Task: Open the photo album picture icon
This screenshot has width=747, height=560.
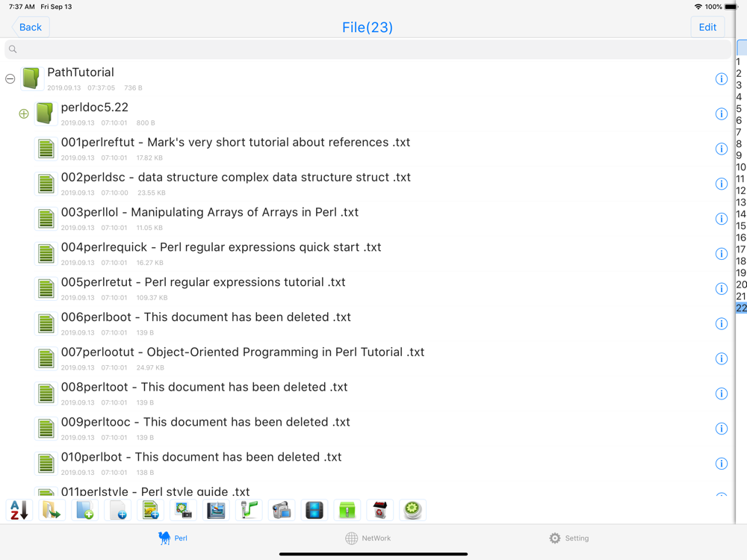Action: click(x=216, y=510)
